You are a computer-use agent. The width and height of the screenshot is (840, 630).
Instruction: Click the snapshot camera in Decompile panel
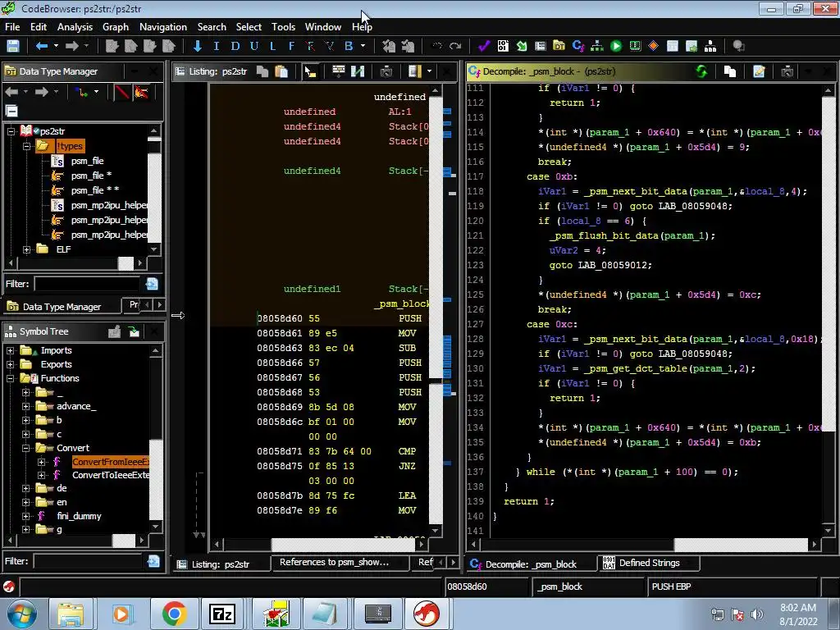coord(787,71)
